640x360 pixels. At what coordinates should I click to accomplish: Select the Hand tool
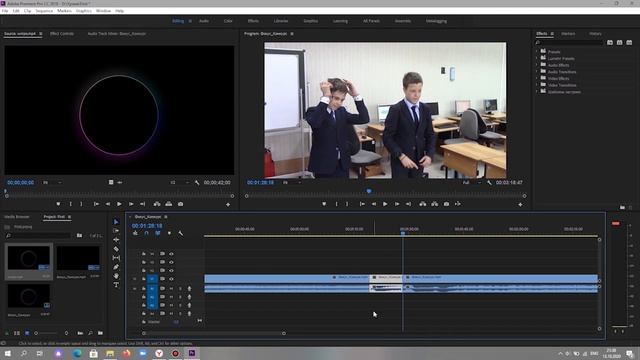(116, 276)
